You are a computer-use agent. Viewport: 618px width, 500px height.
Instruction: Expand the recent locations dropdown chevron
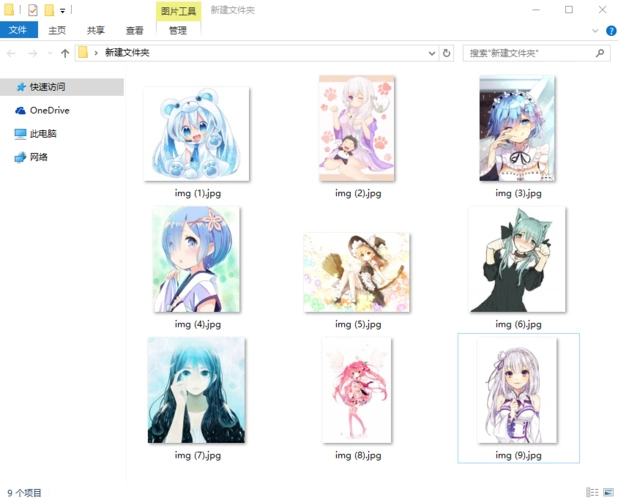pos(50,54)
